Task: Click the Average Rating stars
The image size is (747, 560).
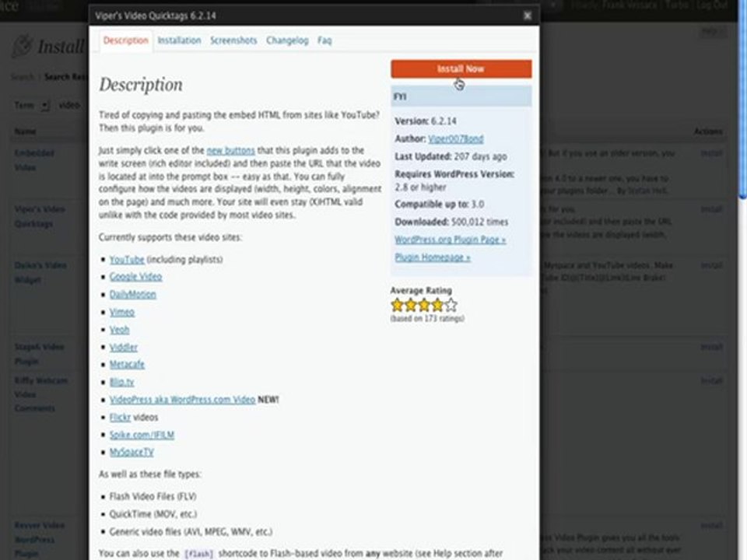Action: click(x=424, y=305)
